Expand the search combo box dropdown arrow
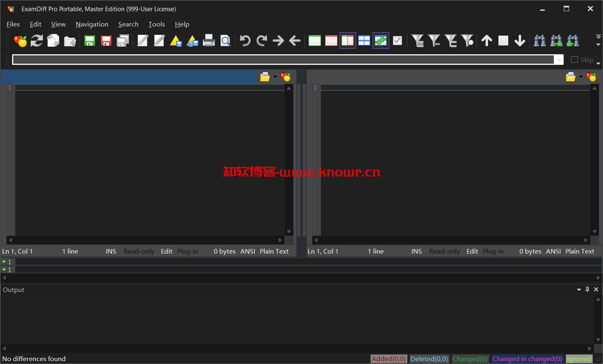This screenshot has width=603, height=364. tap(559, 60)
